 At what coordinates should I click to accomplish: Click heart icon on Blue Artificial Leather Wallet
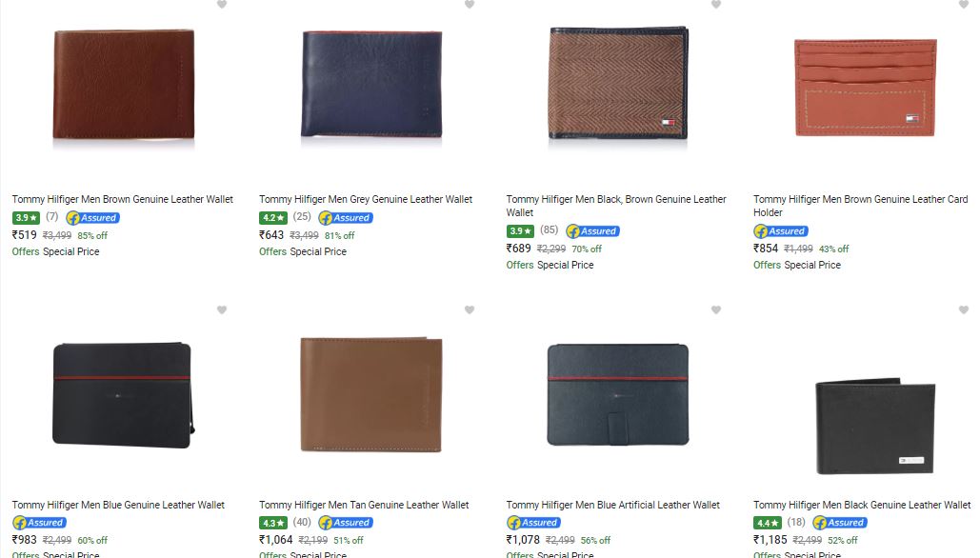(716, 309)
